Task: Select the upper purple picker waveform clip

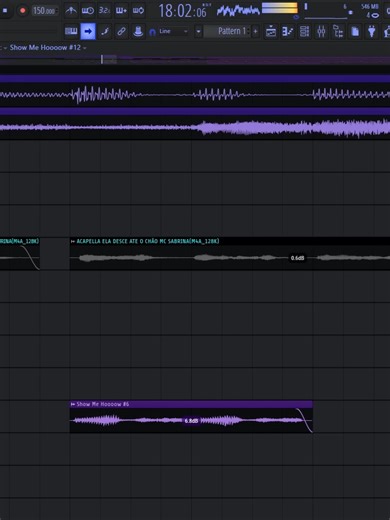Action: (x=195, y=91)
